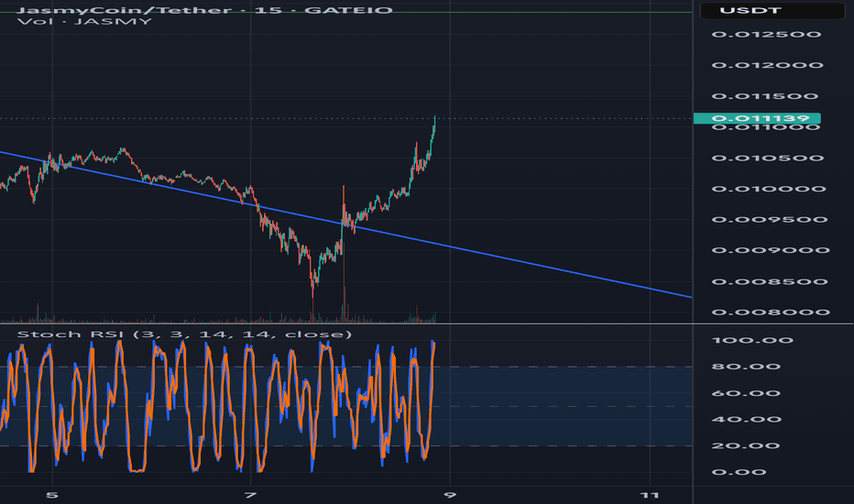Click price axis label 0.008000
This screenshot has height=504, width=854.
click(771, 312)
